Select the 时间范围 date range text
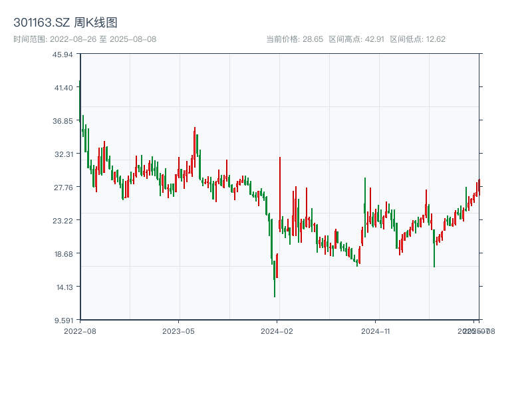532x399 pixels. [84, 39]
